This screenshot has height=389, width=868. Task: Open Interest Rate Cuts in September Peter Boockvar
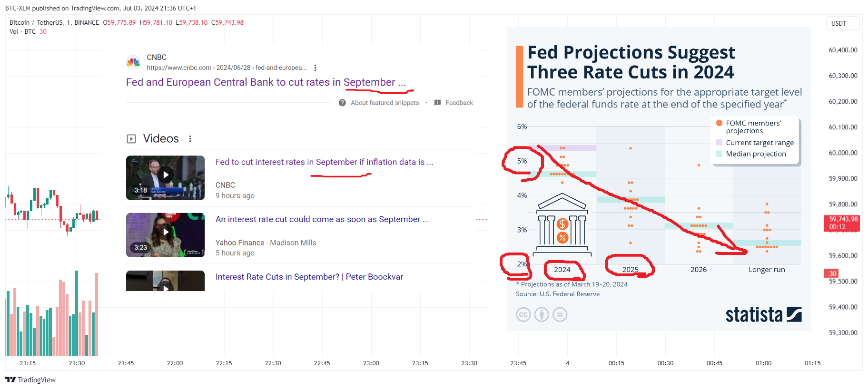coord(309,277)
